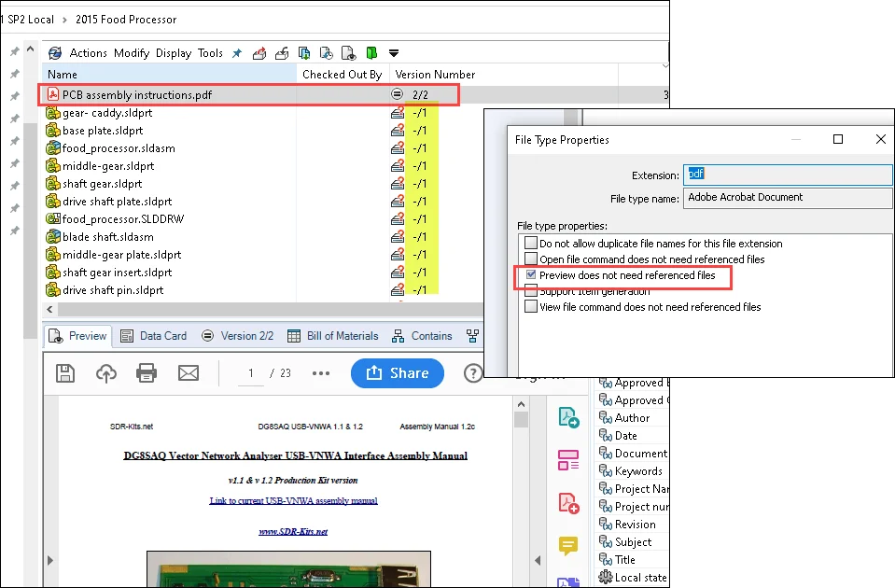Click the save icon in PDF preview

click(x=65, y=373)
